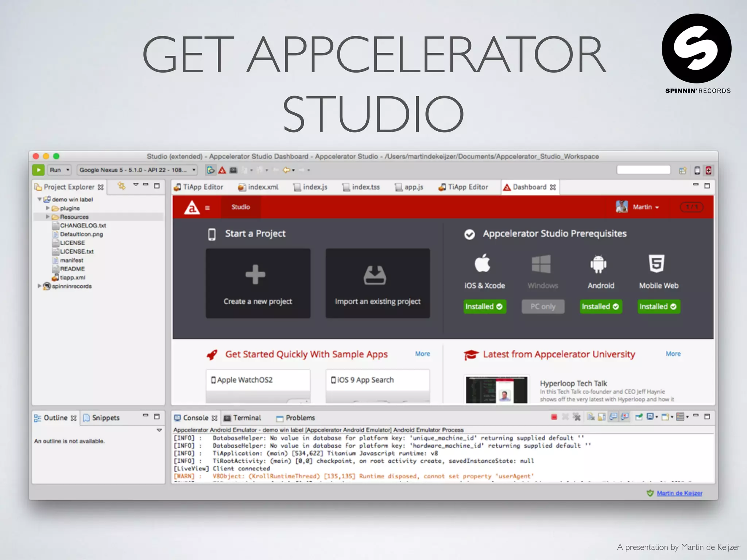Toggle Scroll Lock in the Console toolbar
747x560 pixels.
tap(602, 417)
